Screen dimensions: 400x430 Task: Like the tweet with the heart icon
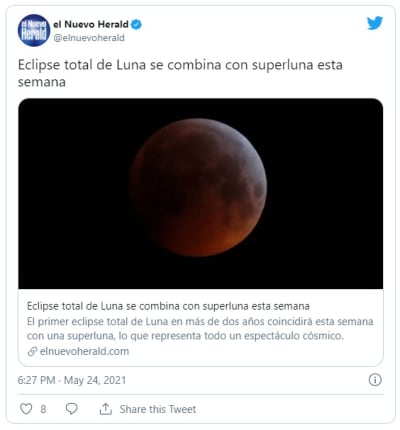click(x=26, y=409)
